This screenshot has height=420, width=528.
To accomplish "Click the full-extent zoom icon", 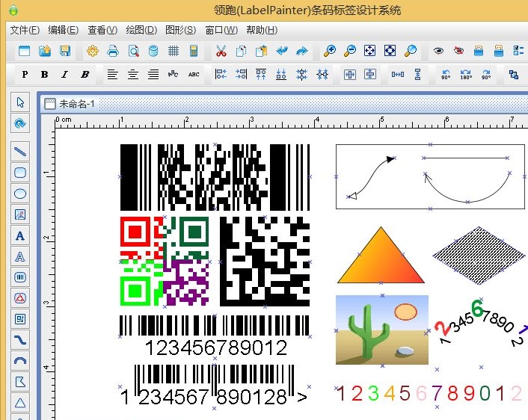I will 390,51.
